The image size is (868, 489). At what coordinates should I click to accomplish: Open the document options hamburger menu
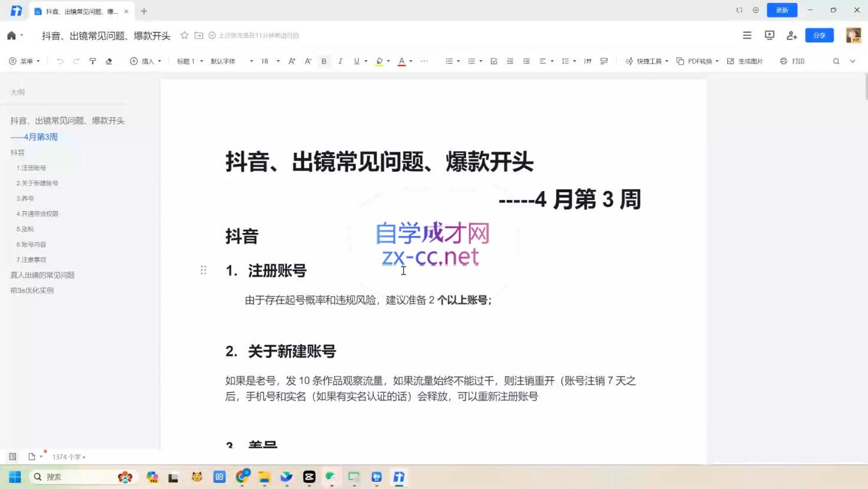[x=747, y=35]
